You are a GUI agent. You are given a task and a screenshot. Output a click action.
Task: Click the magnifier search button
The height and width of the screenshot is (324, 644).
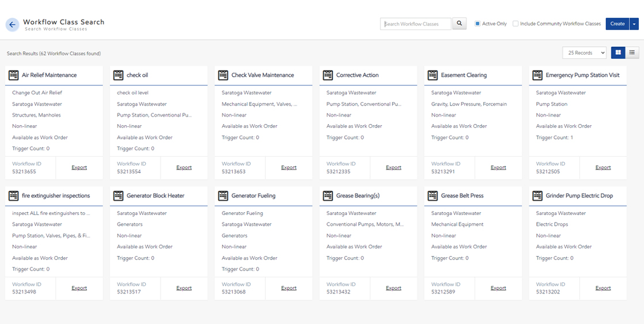pyautogui.click(x=460, y=24)
